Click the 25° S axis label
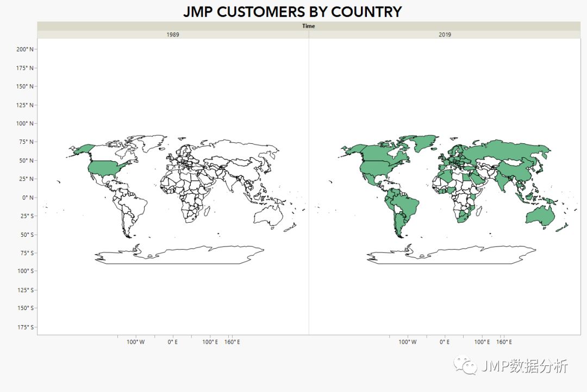The width and height of the screenshot is (587, 392). point(27,216)
